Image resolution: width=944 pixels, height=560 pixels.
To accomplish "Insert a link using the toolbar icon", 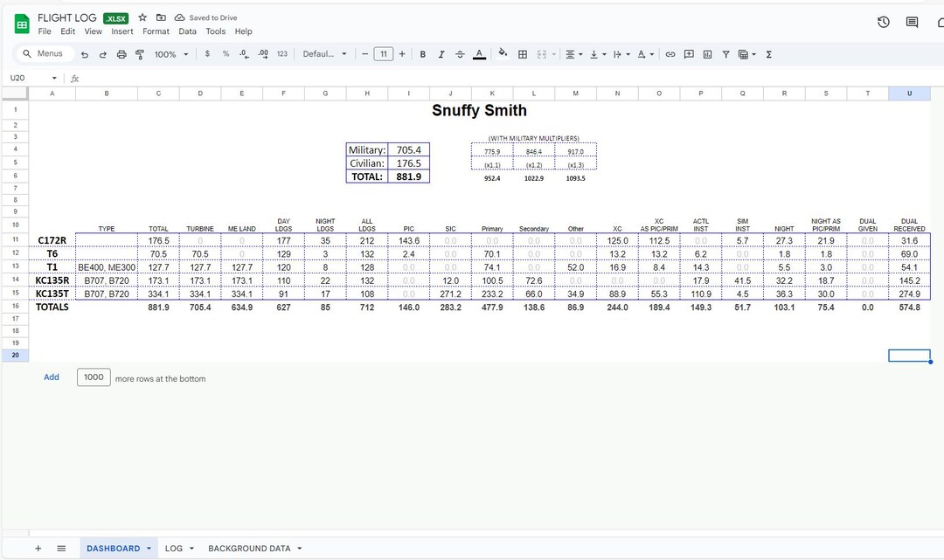I will click(x=670, y=54).
